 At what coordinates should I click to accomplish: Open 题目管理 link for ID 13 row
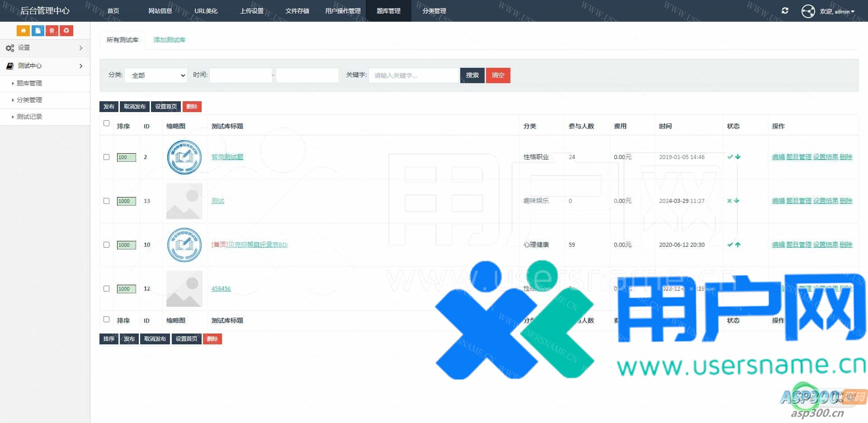click(x=798, y=201)
